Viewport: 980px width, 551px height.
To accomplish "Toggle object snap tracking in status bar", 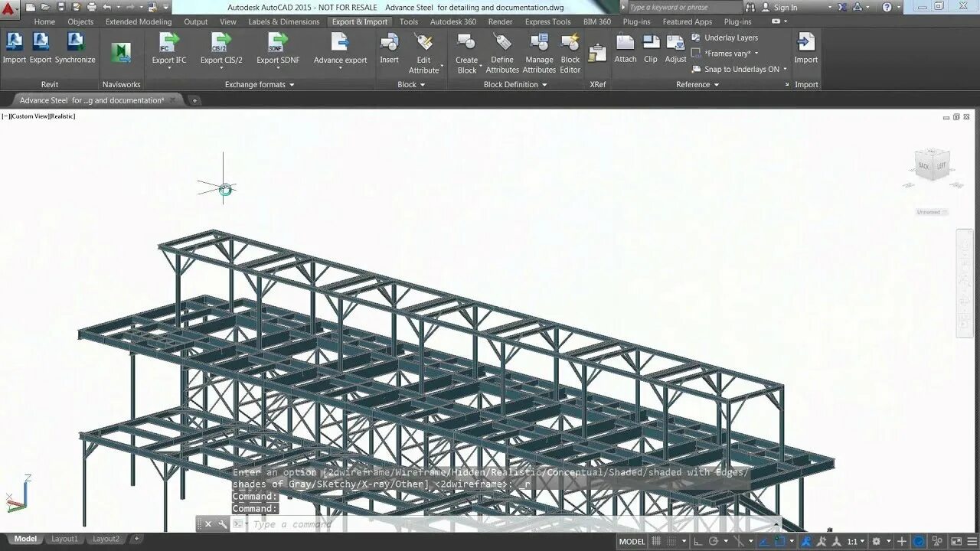I will click(x=763, y=541).
